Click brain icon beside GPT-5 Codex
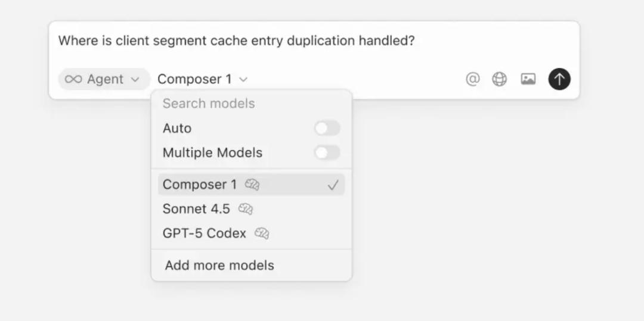This screenshot has height=321, width=644. pos(262,233)
